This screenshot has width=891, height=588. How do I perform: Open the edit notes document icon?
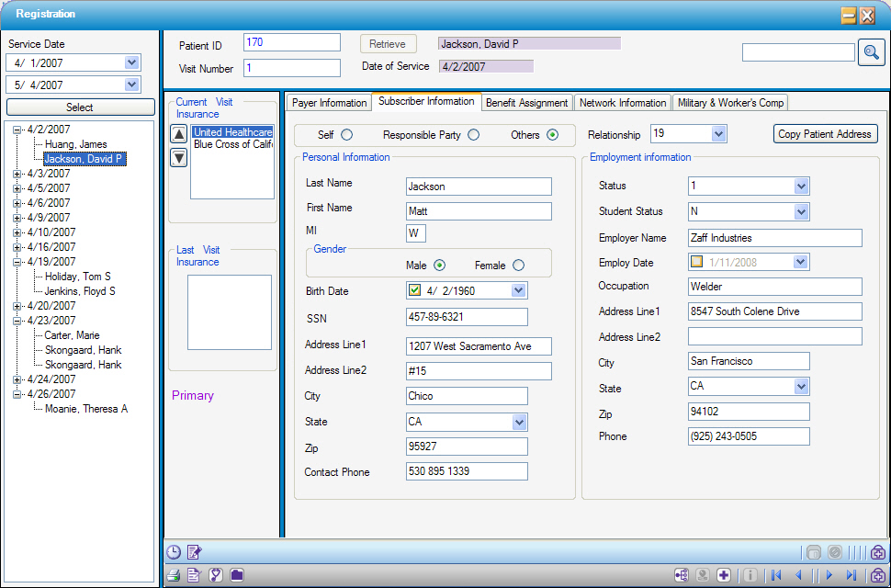coord(193,552)
